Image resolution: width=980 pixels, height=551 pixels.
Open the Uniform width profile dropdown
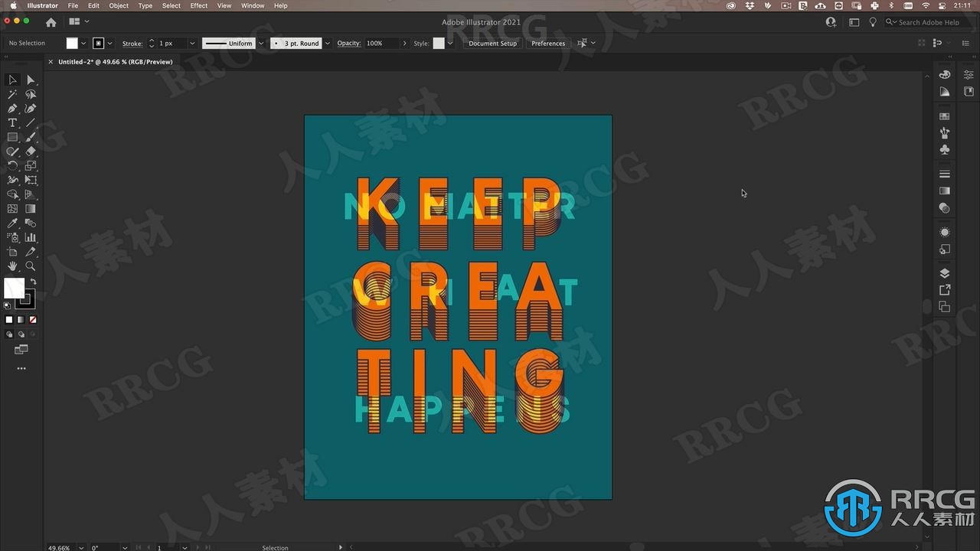[261, 44]
